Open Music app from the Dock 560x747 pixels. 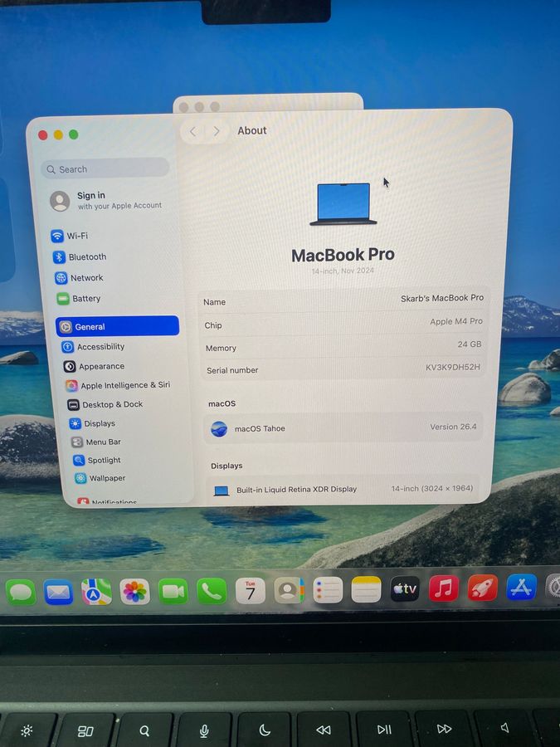(444, 589)
